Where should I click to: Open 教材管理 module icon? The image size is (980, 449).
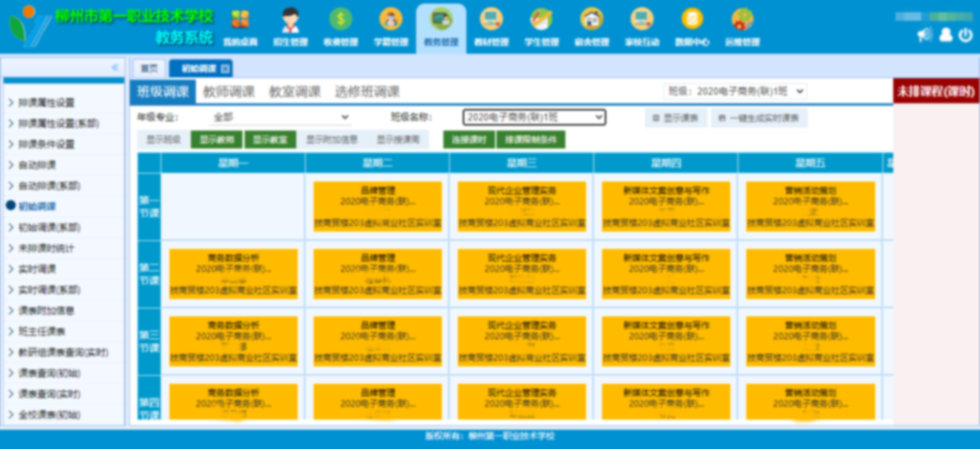pyautogui.click(x=491, y=27)
